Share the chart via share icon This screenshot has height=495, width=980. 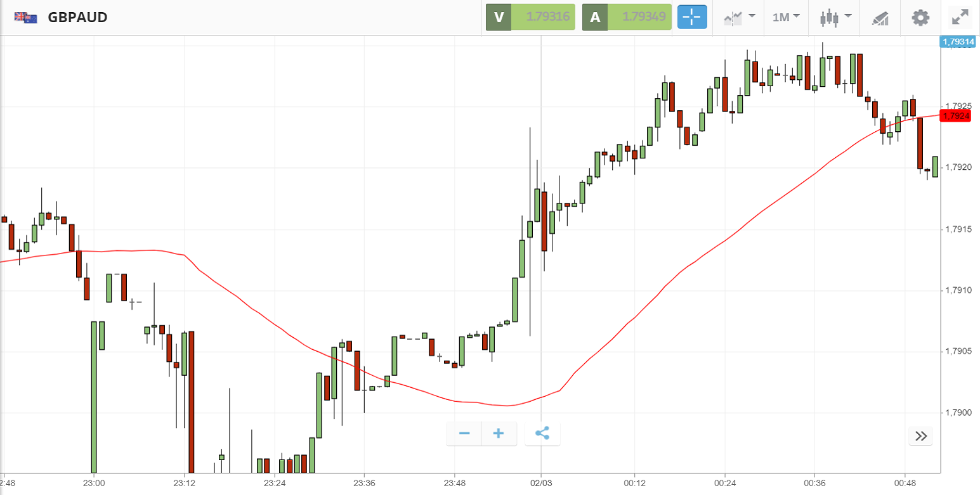pos(542,434)
